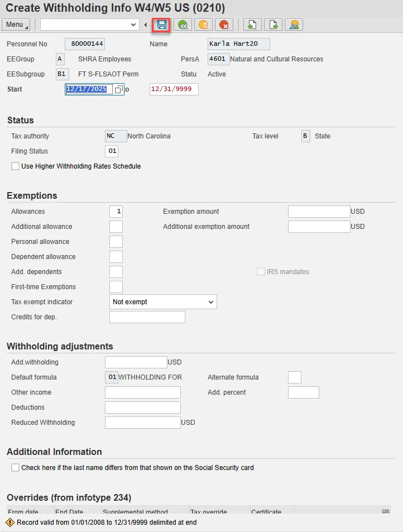This screenshot has width=403, height=532.
Task: Go to the previous record icon
Action: (251, 25)
